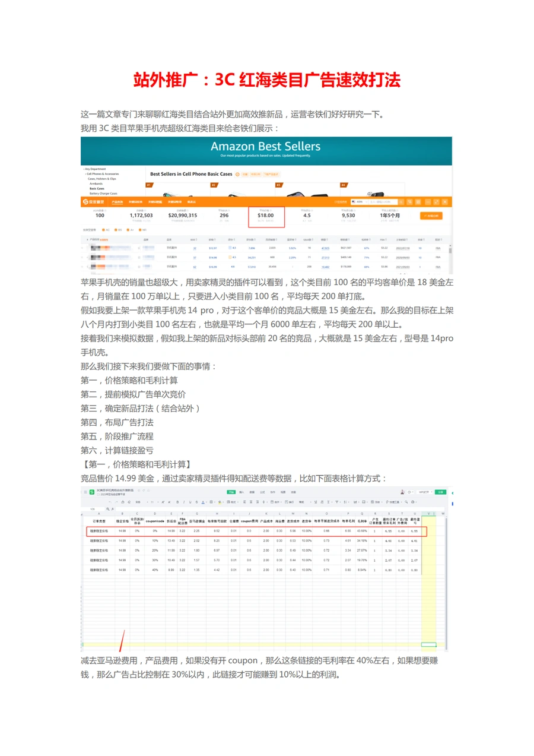Click the $16.99 price in product table

(213, 267)
